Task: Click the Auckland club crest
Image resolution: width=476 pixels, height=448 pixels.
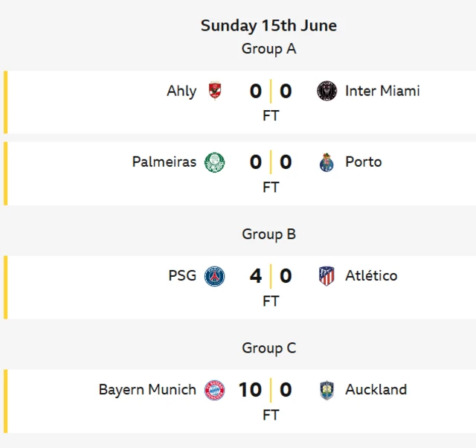Action: 327,390
